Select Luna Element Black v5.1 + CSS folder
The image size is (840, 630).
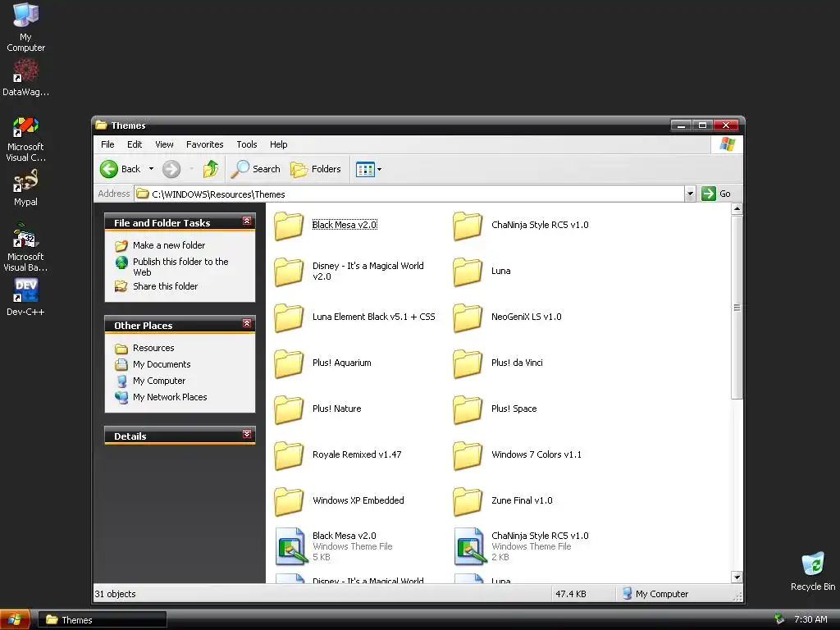290,317
